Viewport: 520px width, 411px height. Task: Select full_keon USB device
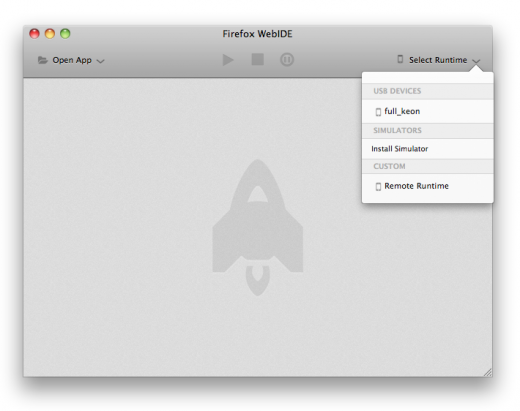428,111
